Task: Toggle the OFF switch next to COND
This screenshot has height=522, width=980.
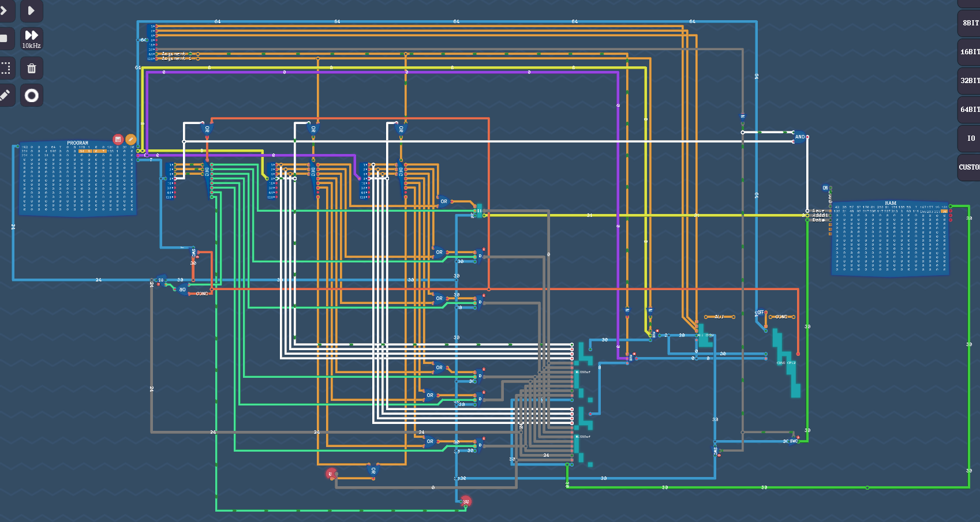Action: (x=760, y=313)
